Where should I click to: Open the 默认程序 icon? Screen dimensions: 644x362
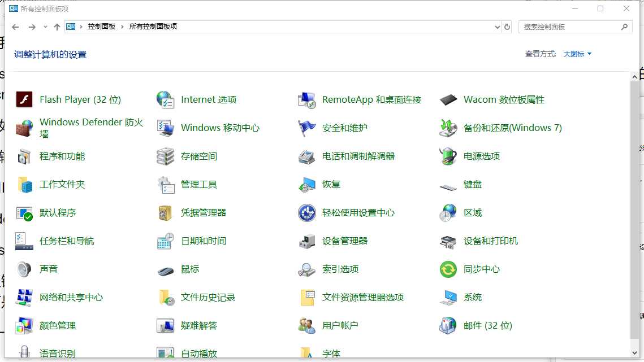point(24,213)
